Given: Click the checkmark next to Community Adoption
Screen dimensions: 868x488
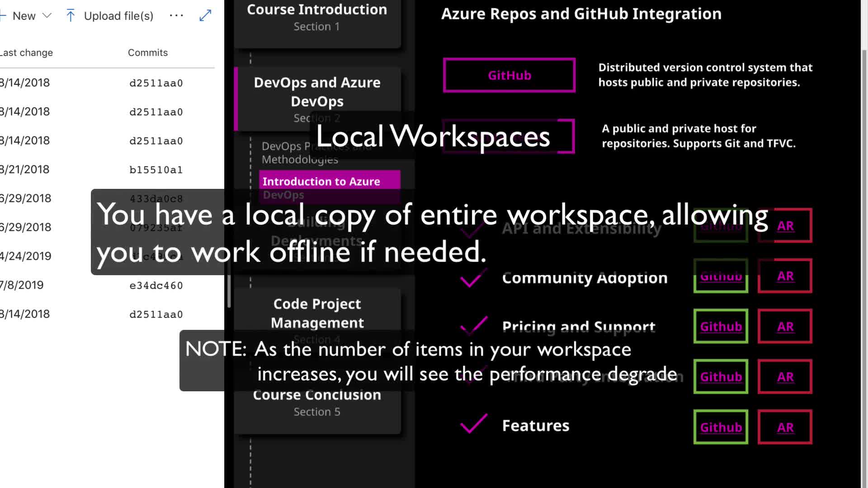Looking at the screenshot, I should [x=472, y=278].
